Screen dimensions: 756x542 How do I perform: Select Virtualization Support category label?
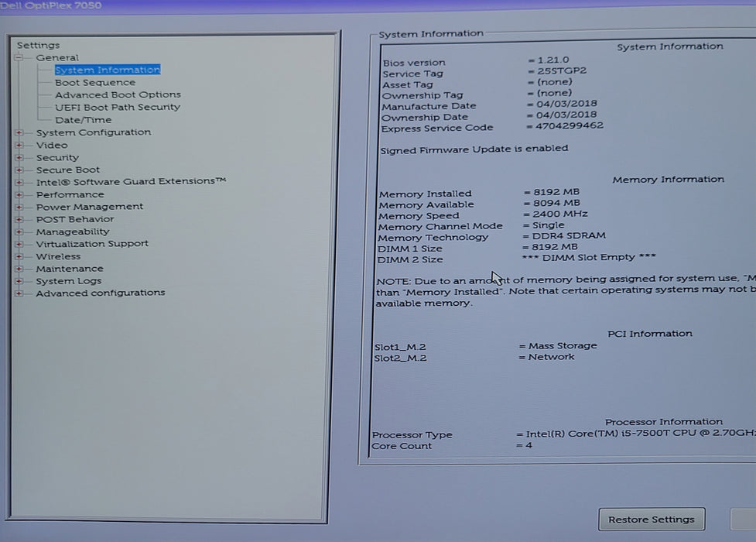coord(92,244)
